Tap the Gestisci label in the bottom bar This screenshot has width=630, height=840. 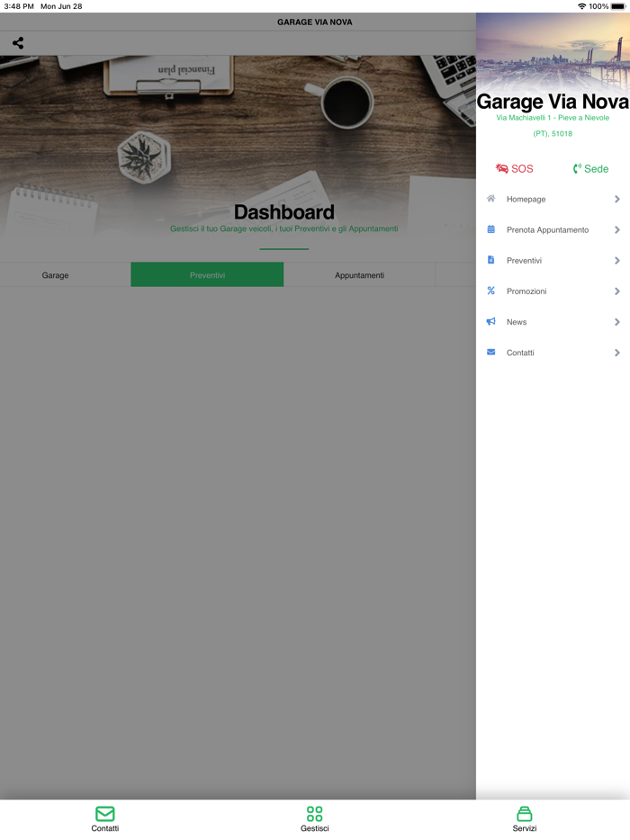click(315, 828)
